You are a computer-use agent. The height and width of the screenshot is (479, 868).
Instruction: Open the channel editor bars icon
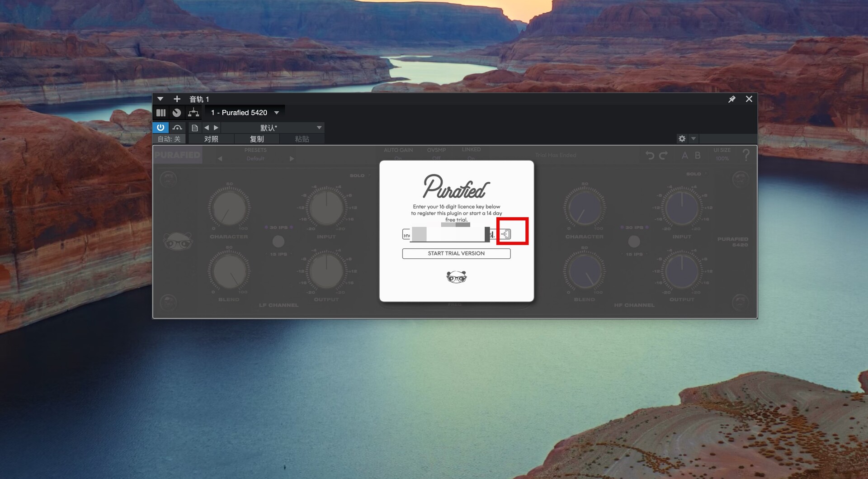pyautogui.click(x=161, y=113)
